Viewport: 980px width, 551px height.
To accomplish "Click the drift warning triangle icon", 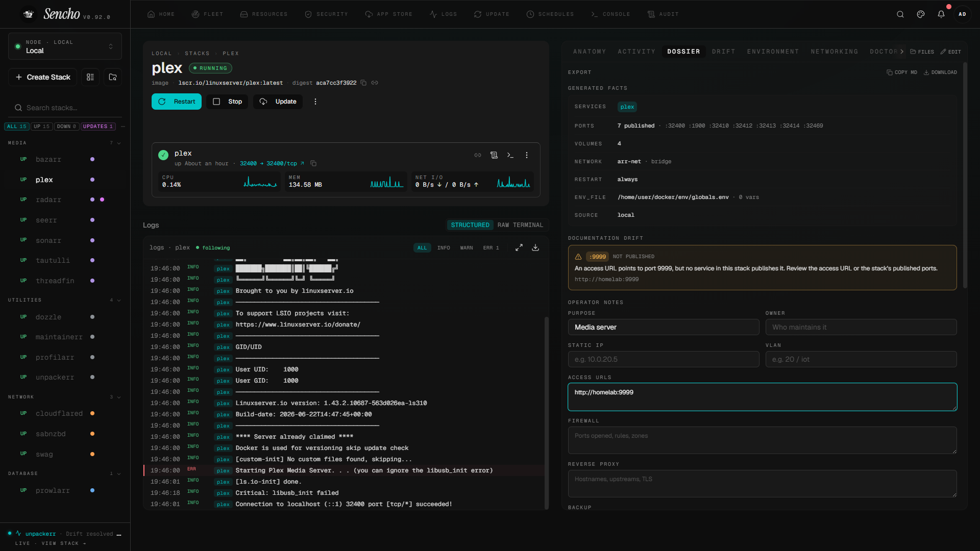I will pos(578,257).
